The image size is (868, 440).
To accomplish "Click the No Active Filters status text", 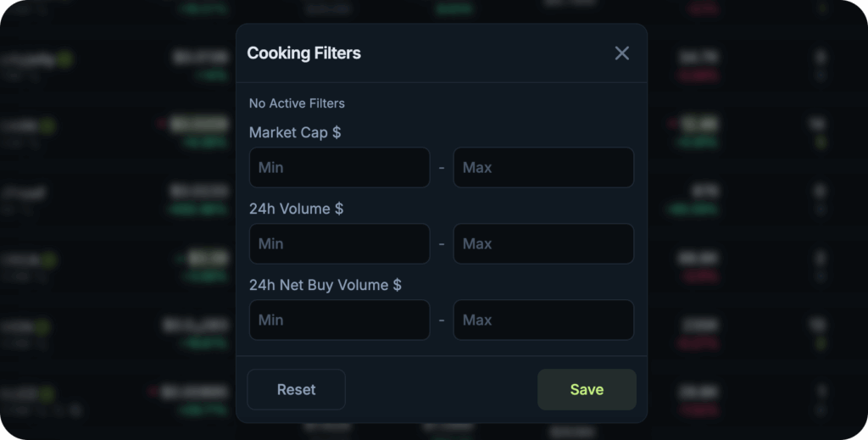I will point(297,103).
